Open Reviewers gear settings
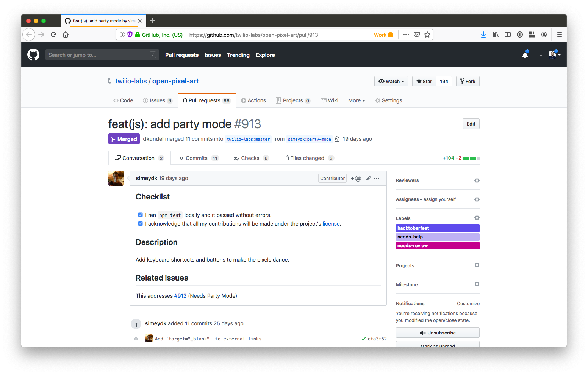This screenshot has width=588, height=375. click(x=477, y=180)
